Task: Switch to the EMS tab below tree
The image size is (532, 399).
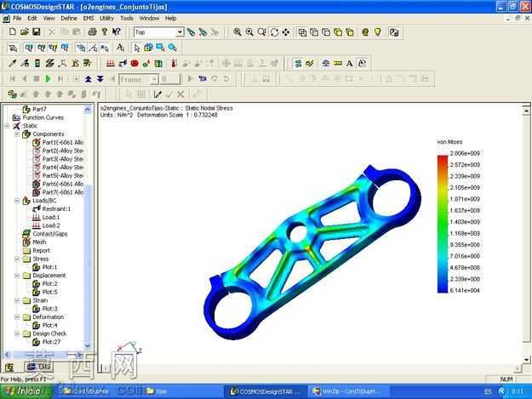Action: [39, 367]
